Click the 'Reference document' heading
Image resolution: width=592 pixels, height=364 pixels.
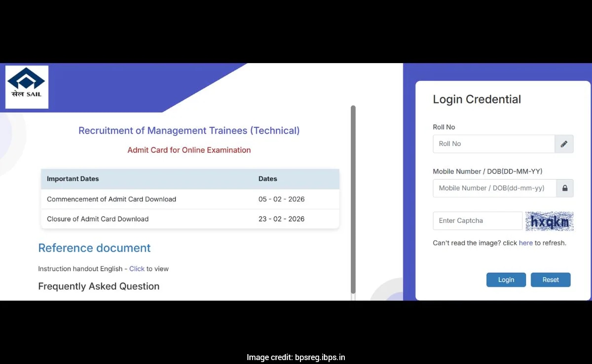coord(94,248)
